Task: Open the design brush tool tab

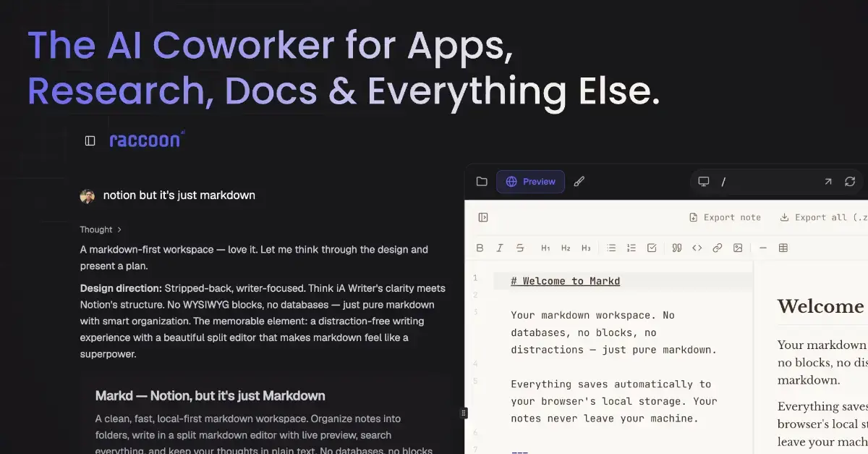Action: click(x=579, y=182)
